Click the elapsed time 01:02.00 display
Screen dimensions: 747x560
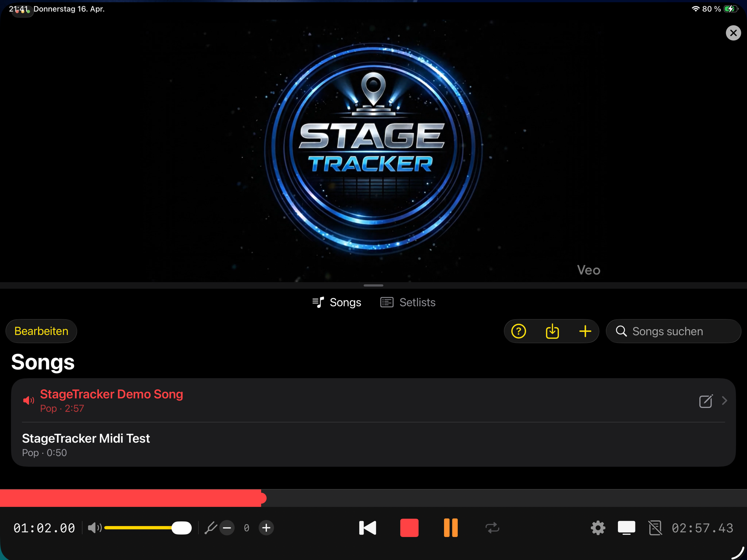pos(44,528)
